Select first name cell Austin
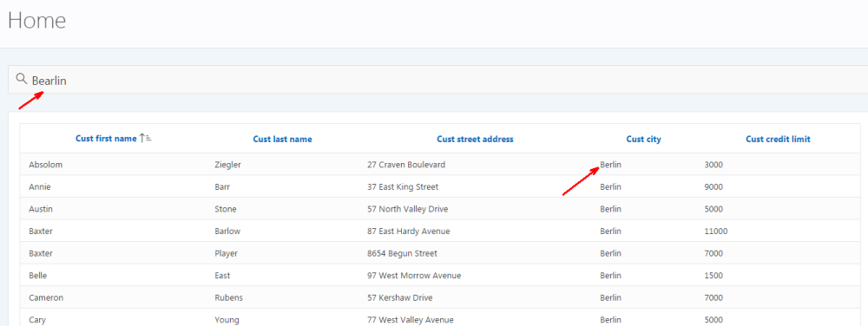 (x=41, y=209)
